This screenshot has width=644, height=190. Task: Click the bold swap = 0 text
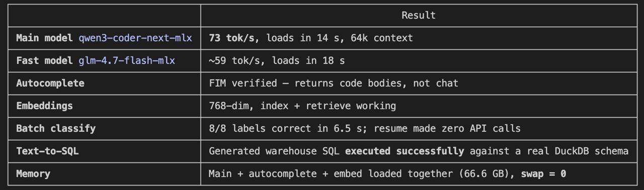(x=543, y=173)
